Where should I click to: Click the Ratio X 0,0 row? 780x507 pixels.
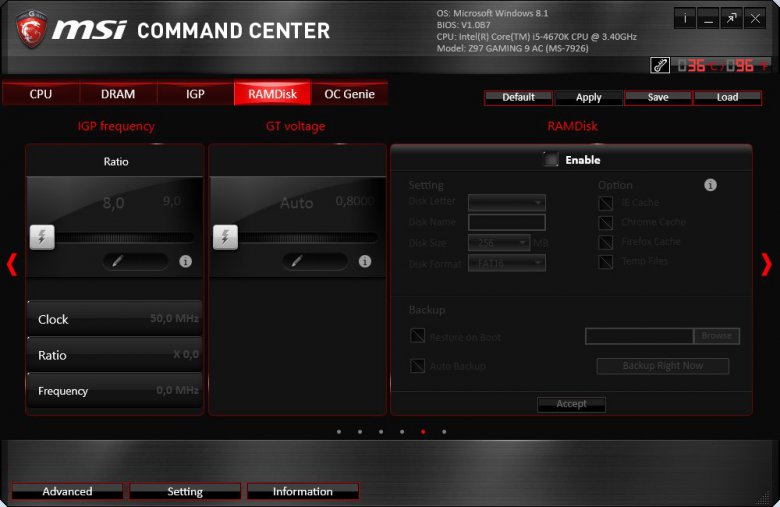click(115, 355)
